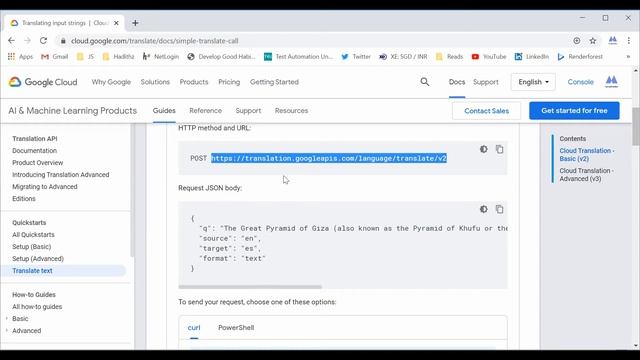The width and height of the screenshot is (640, 360).
Task: Open the English language dropdown
Action: click(533, 82)
